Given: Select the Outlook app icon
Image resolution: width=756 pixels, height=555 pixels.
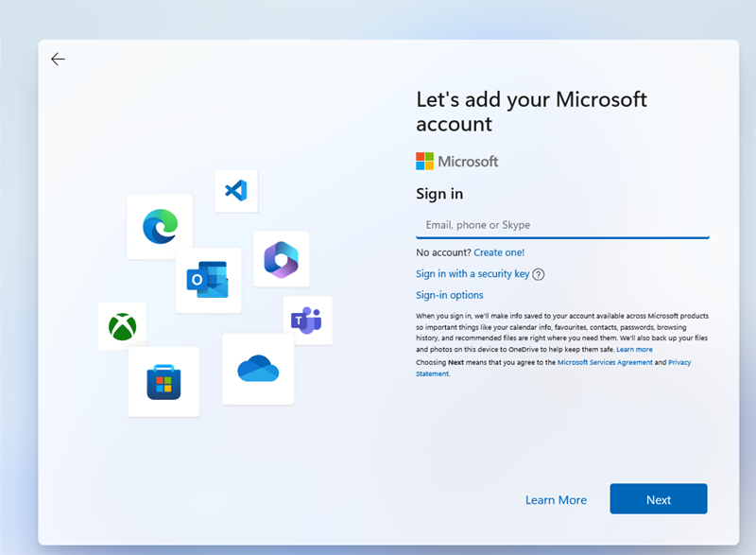Looking at the screenshot, I should (208, 281).
